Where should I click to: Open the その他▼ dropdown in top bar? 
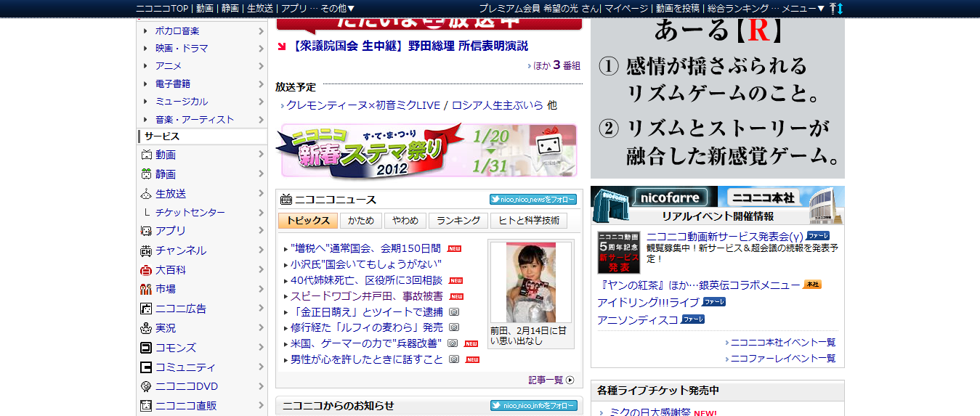pyautogui.click(x=338, y=8)
